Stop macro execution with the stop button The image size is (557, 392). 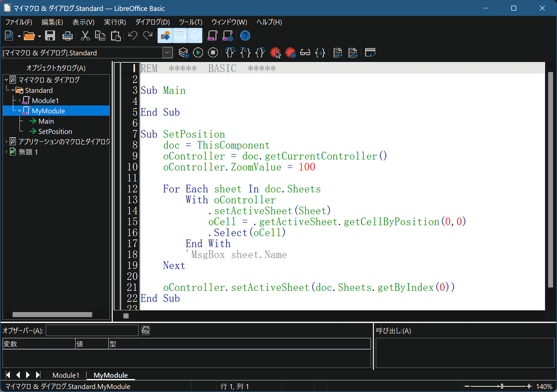coord(213,53)
